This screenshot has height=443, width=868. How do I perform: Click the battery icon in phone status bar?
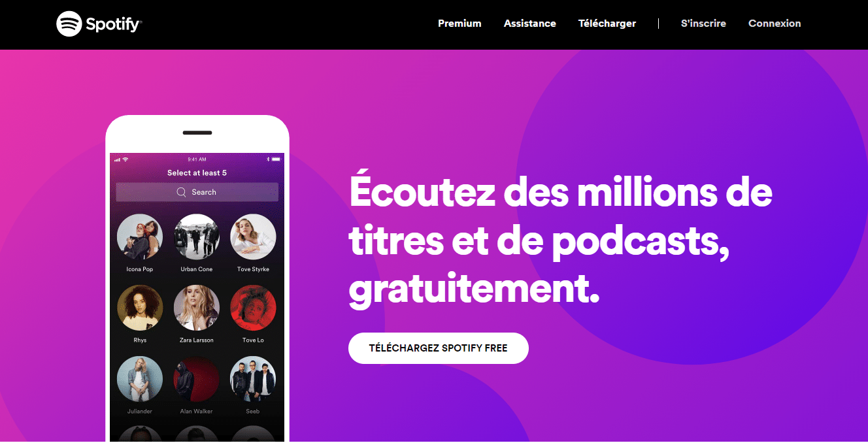[276, 159]
